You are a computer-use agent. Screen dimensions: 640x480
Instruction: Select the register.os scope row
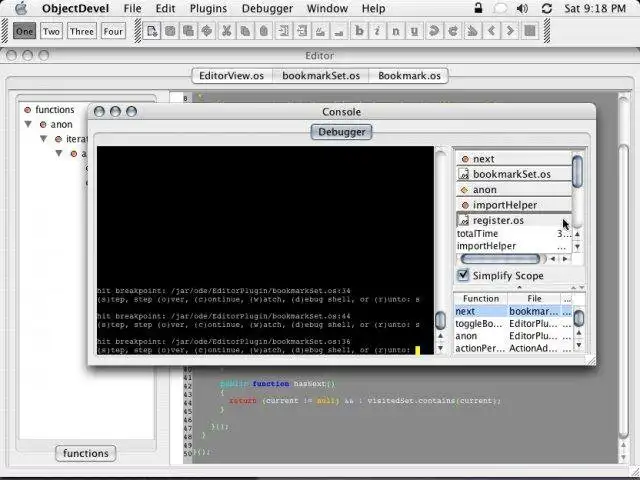pos(514,220)
